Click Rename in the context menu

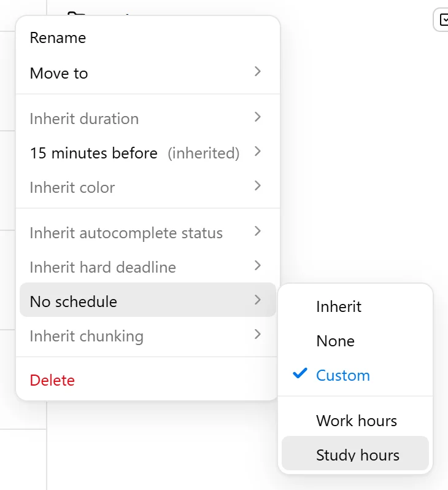click(147, 38)
